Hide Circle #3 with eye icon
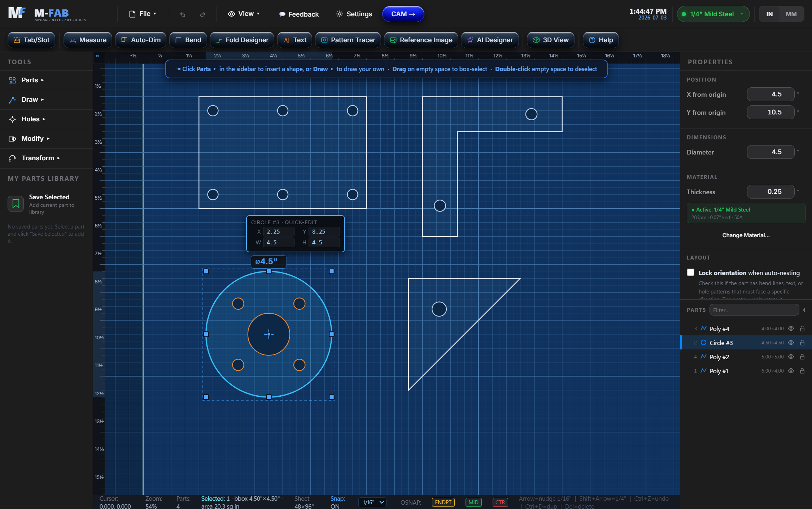The height and width of the screenshot is (509, 812). (791, 343)
